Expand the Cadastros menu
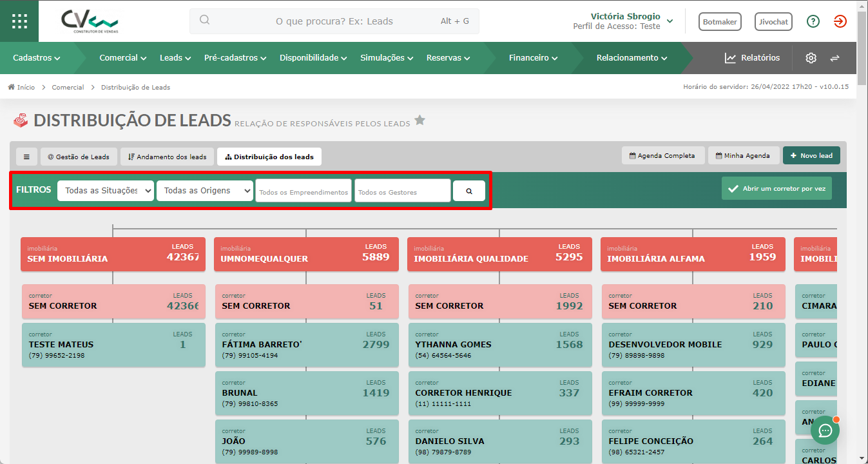The image size is (868, 464). tap(37, 58)
